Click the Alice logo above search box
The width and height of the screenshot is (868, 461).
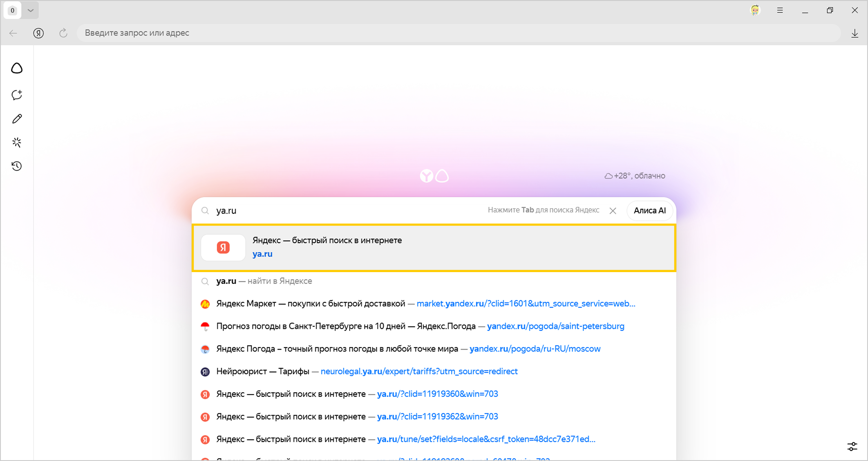442,176
